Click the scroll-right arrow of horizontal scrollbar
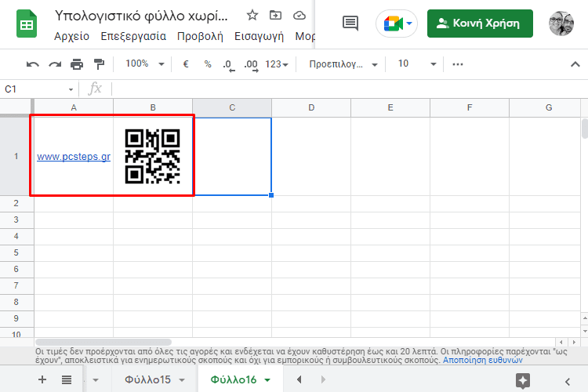Image resolution: width=588 pixels, height=392 pixels. point(574,342)
